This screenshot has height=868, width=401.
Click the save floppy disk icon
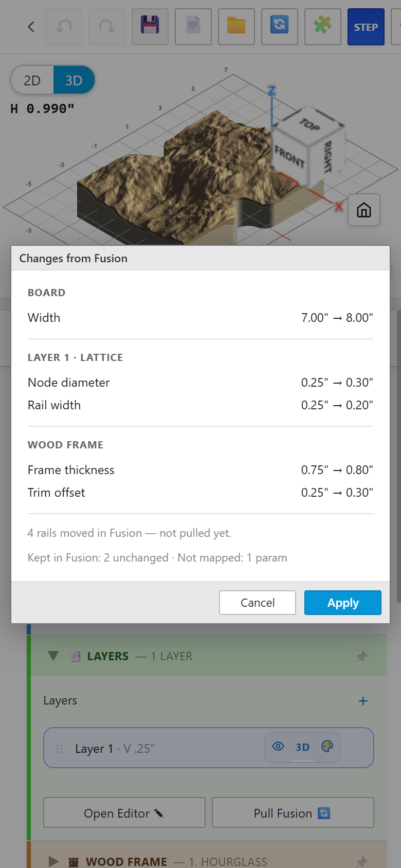(x=150, y=27)
